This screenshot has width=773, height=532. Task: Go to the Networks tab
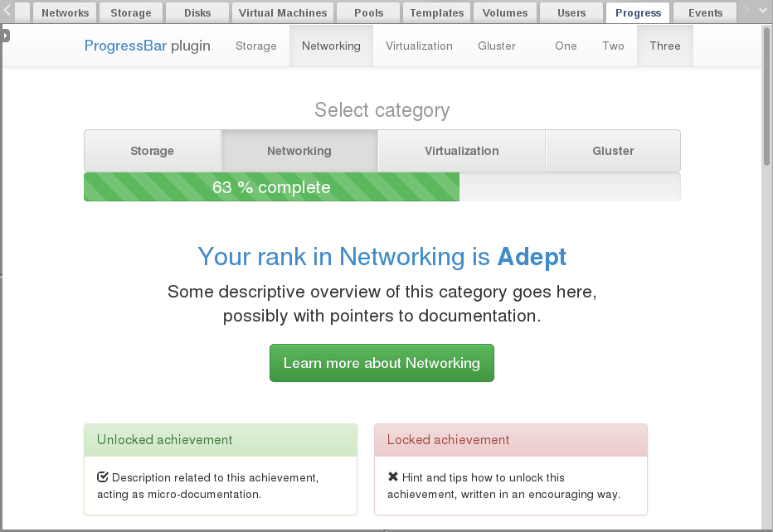pos(65,13)
